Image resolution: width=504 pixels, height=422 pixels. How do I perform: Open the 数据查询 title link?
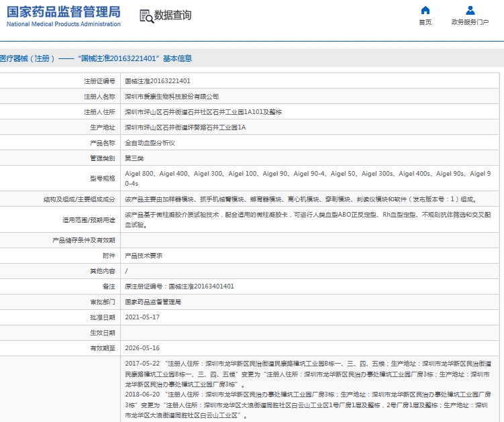click(x=172, y=15)
